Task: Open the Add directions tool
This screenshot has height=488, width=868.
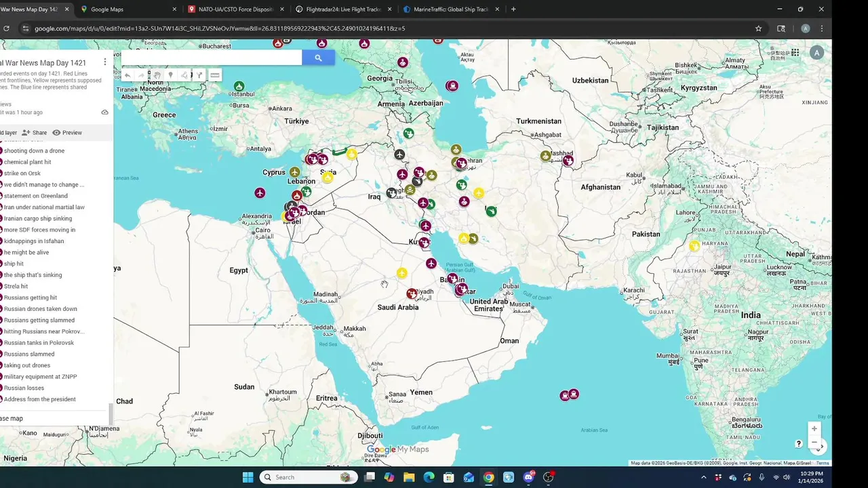Action: coord(199,75)
